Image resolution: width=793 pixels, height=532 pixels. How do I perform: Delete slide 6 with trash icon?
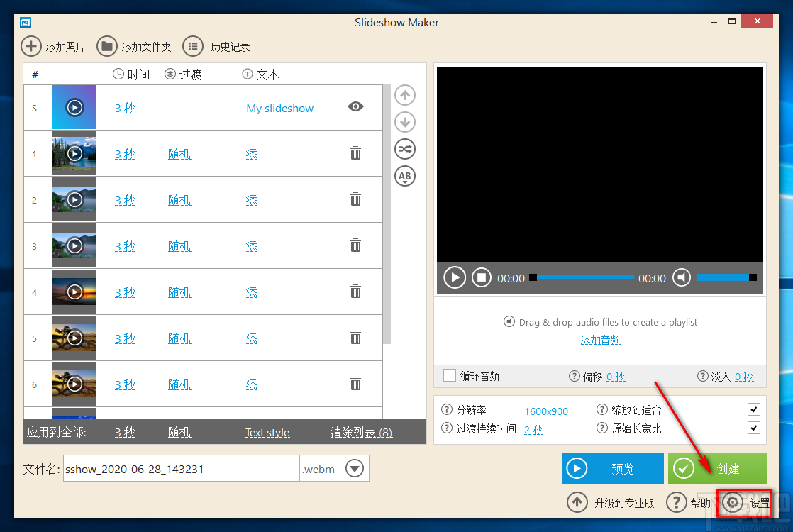coord(355,383)
